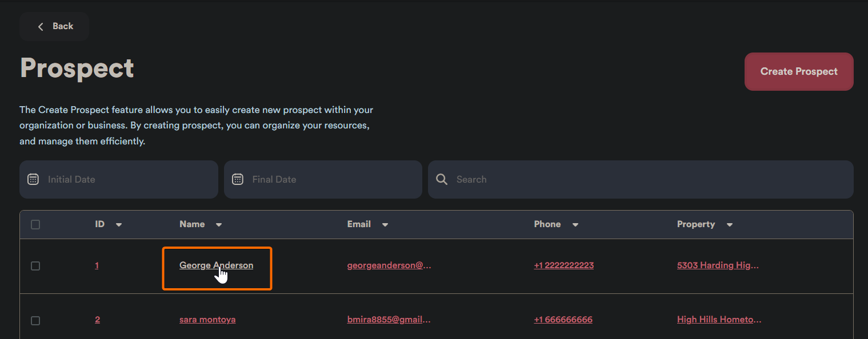Open the Name column sort dropdown

(x=219, y=225)
